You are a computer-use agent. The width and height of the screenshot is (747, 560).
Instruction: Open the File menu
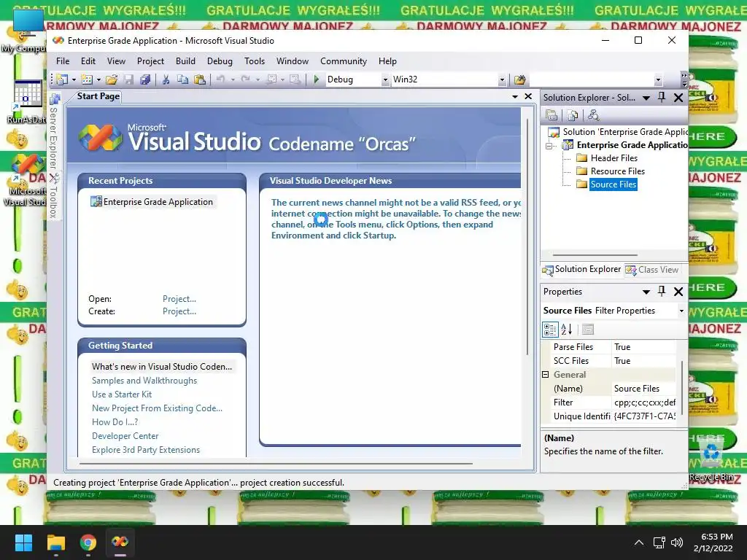click(63, 61)
